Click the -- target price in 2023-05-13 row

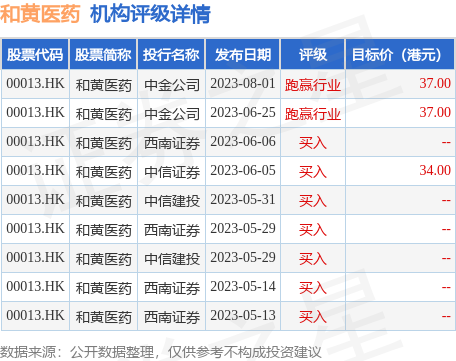[446, 316]
